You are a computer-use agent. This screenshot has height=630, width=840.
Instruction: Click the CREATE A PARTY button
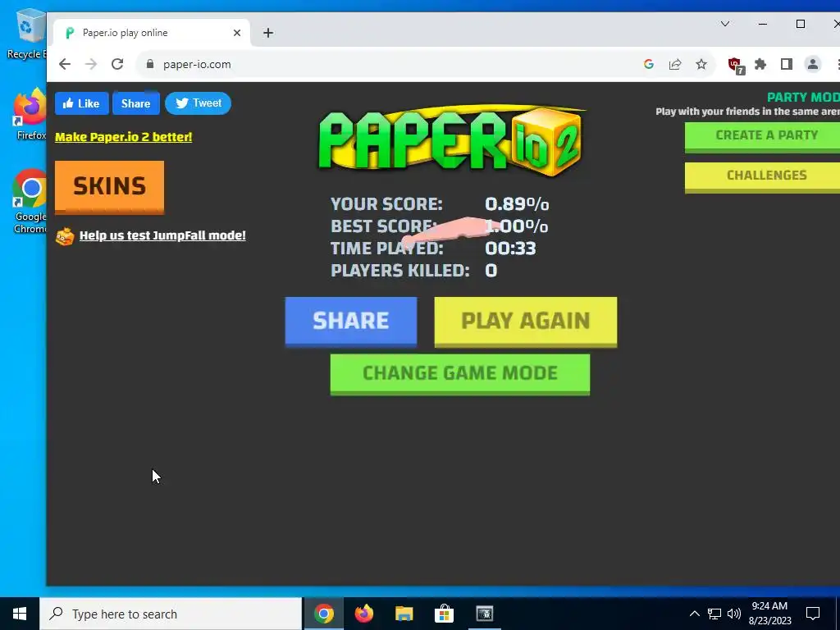762,137
